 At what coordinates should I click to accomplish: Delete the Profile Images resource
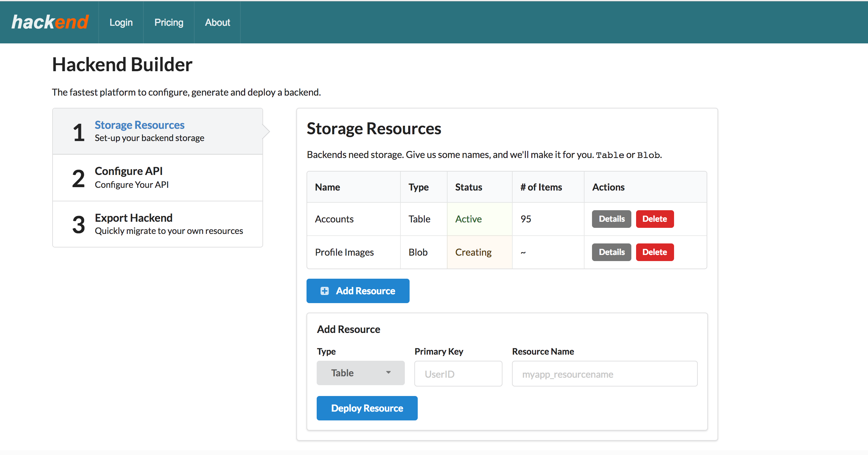click(x=655, y=252)
